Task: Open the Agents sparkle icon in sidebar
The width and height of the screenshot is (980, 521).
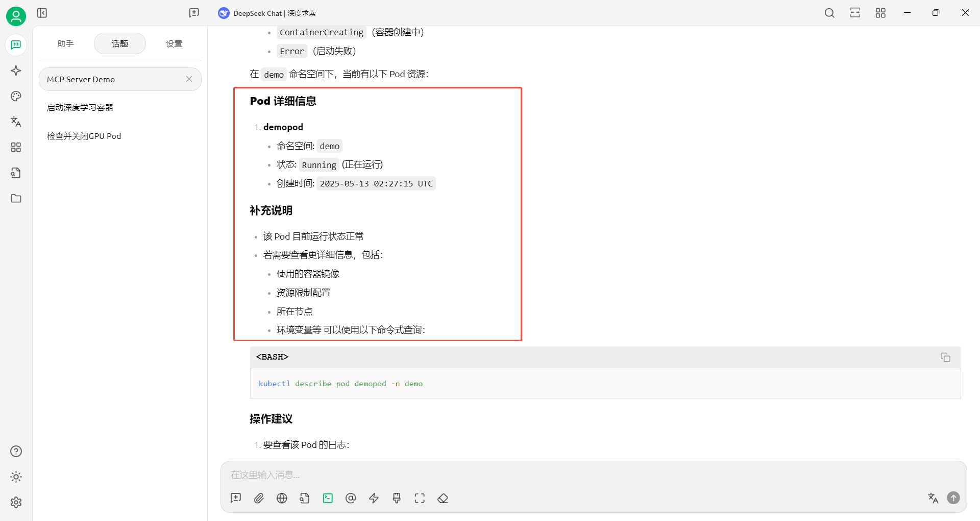Action: (x=16, y=70)
